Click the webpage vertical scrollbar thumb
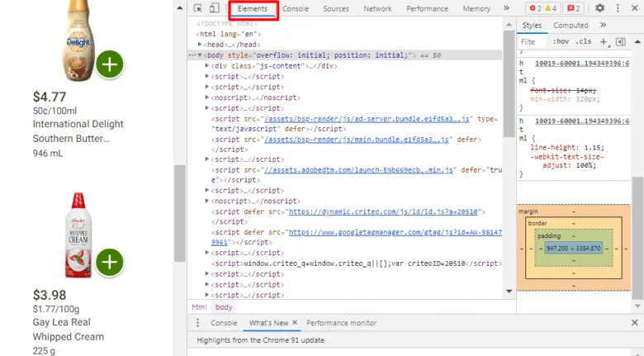Viewport: 644px width, 356px height. (x=179, y=214)
